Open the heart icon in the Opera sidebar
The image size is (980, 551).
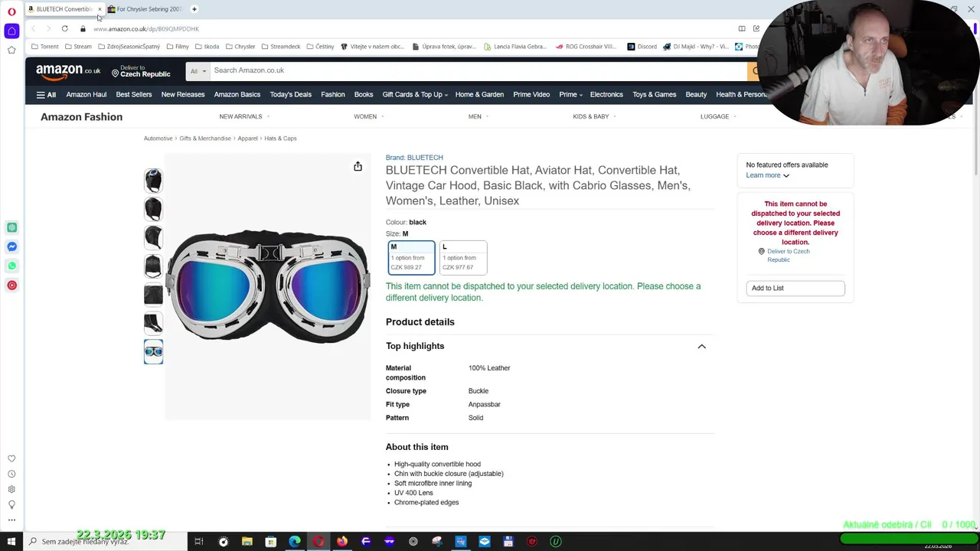[x=11, y=458]
